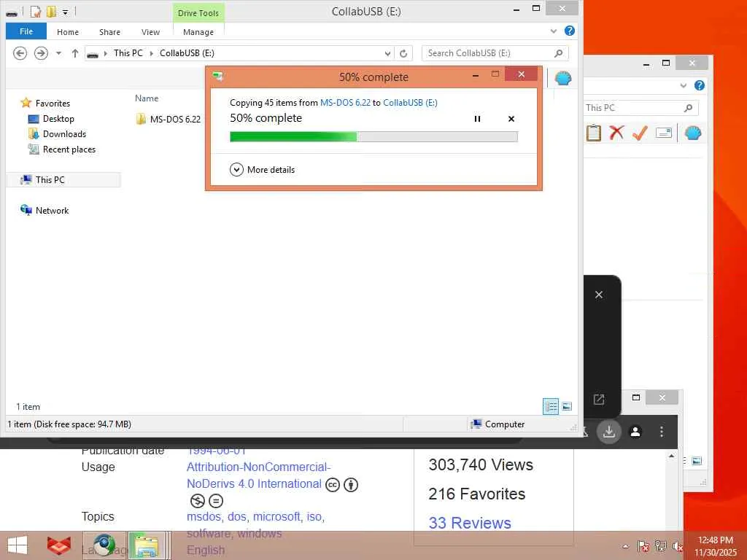Sort by the Name column header
The height and width of the screenshot is (560, 747).
[x=147, y=98]
